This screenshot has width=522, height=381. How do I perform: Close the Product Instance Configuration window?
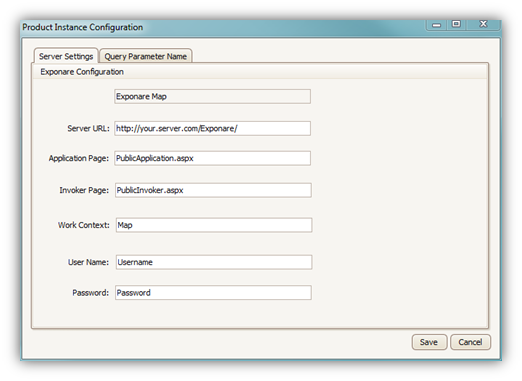click(x=483, y=24)
